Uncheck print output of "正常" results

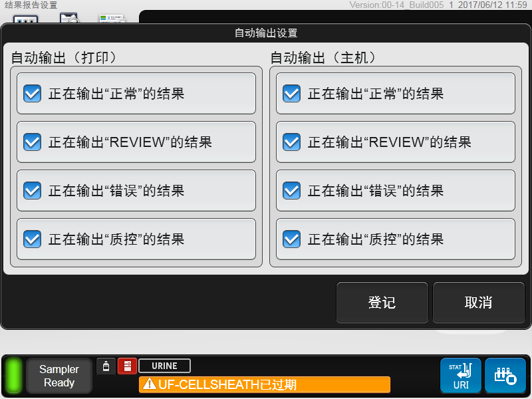[x=33, y=94]
